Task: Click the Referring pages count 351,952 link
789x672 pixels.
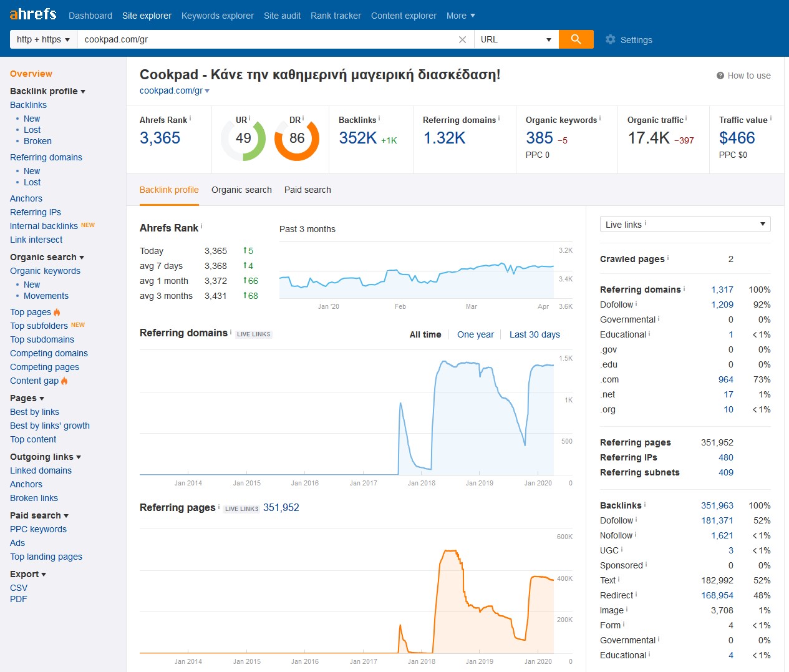Action: click(x=281, y=508)
